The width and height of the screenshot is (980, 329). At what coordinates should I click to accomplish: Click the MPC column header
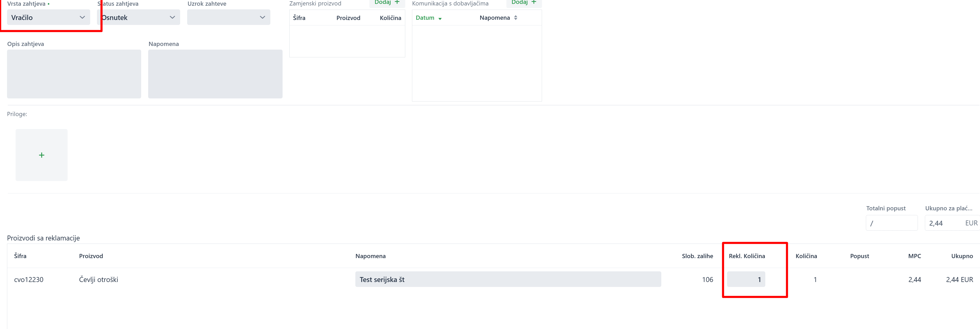coord(914,256)
